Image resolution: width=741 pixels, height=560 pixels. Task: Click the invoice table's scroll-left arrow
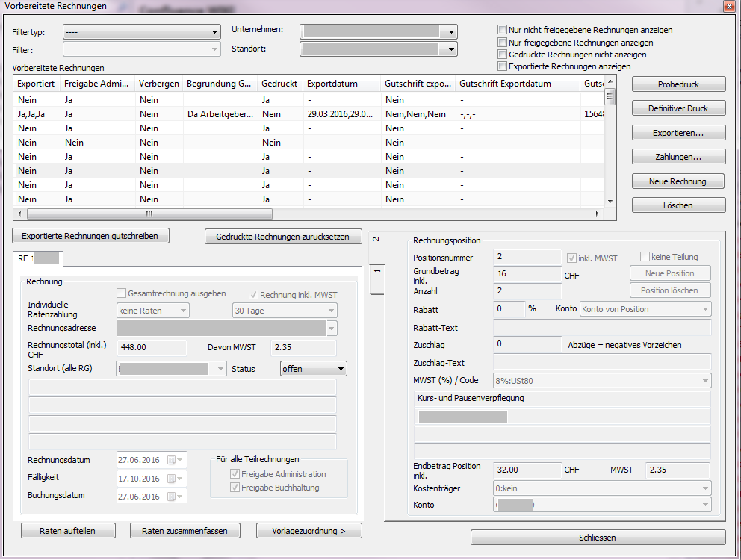[x=20, y=214]
